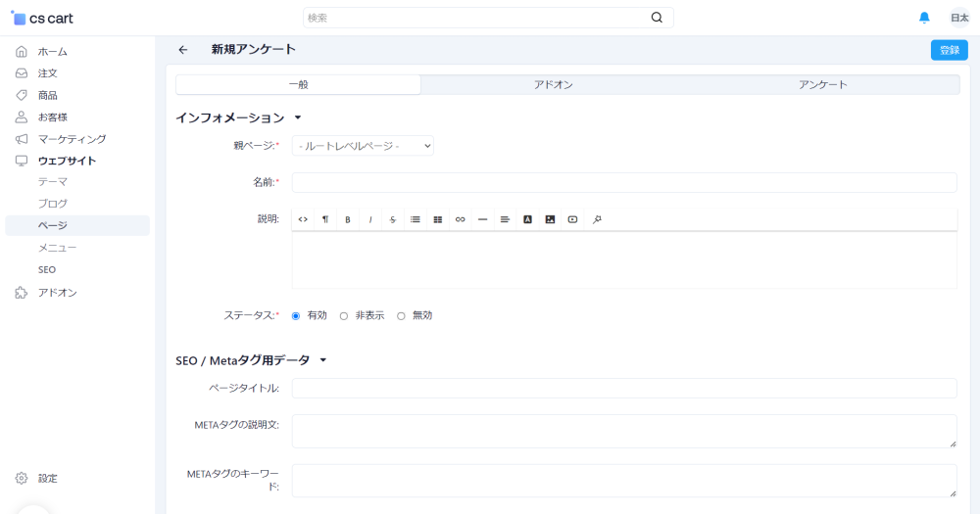
Task: Collapse the インフォメーション section
Action: click(x=298, y=117)
